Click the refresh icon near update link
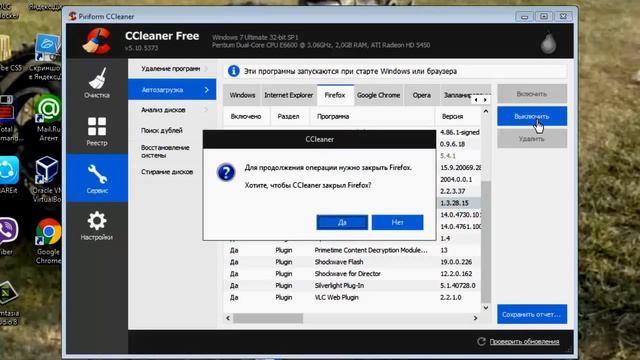 click(482, 341)
